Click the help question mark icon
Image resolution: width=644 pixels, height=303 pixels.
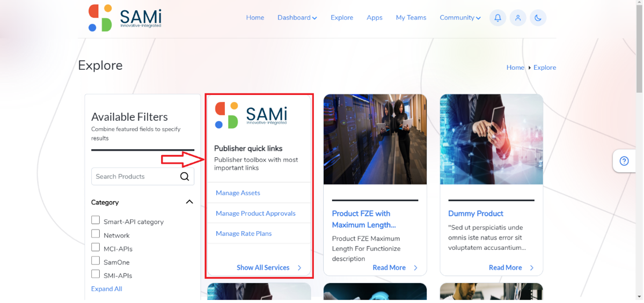624,161
